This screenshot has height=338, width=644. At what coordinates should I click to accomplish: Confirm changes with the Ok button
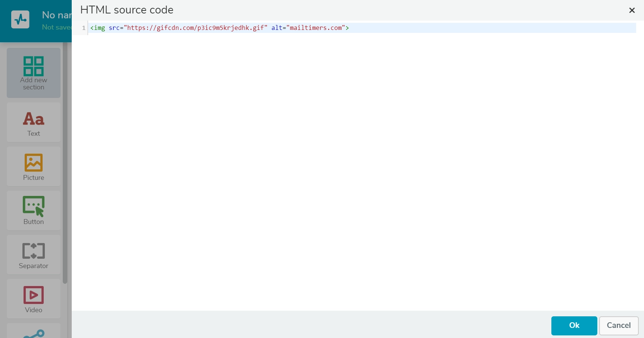coord(573,326)
